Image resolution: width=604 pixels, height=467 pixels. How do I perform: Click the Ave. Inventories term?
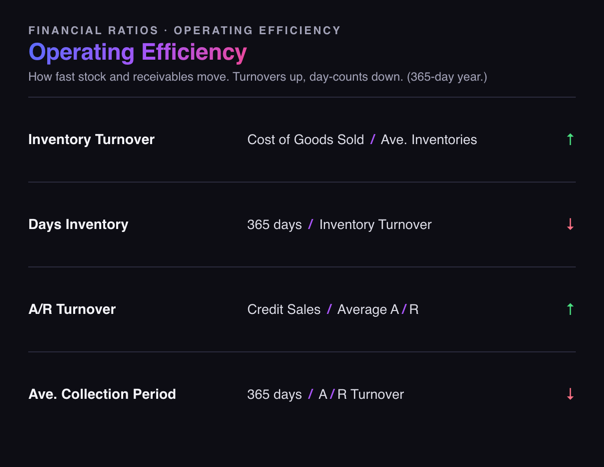click(x=429, y=139)
